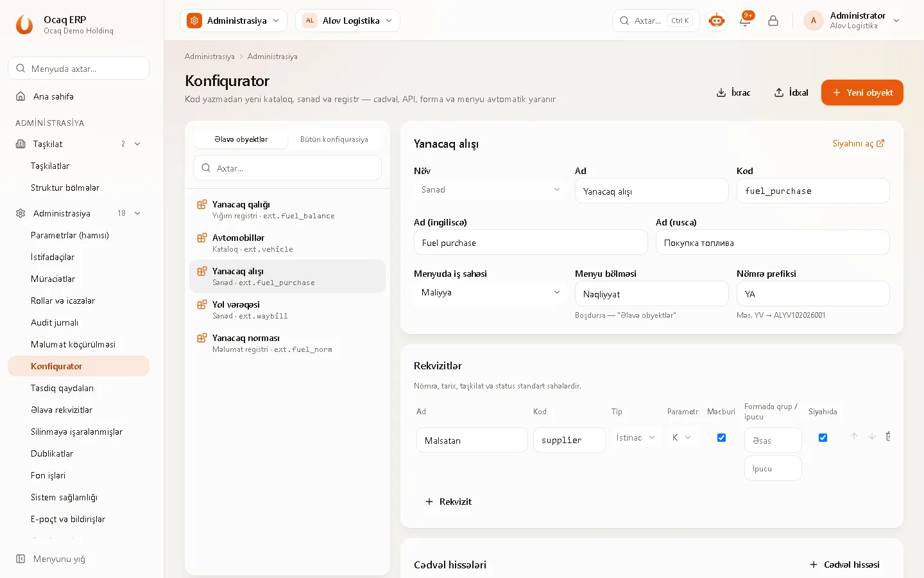
Task: Toggle Siyahıda checkbox for Malsatan
Action: click(823, 437)
